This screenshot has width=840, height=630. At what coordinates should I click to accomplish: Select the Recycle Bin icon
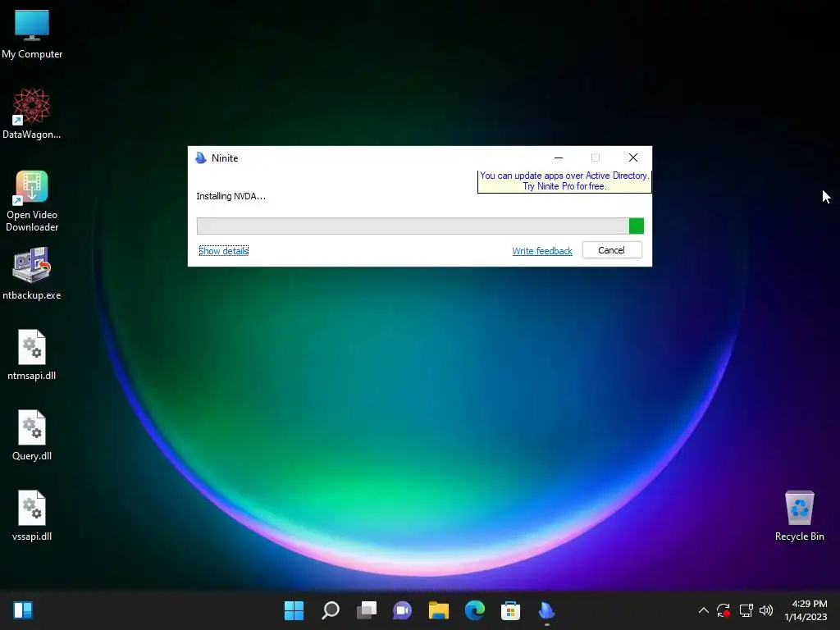tap(799, 515)
